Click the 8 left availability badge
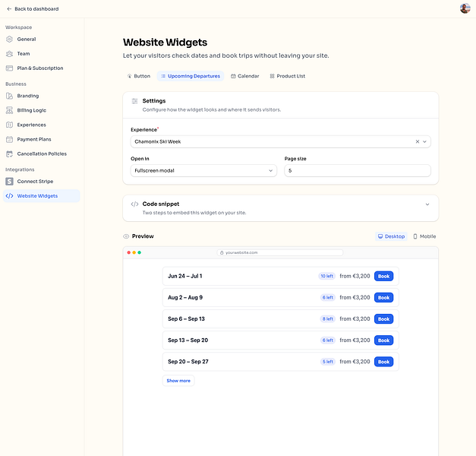This screenshot has width=476, height=456. pos(327,319)
